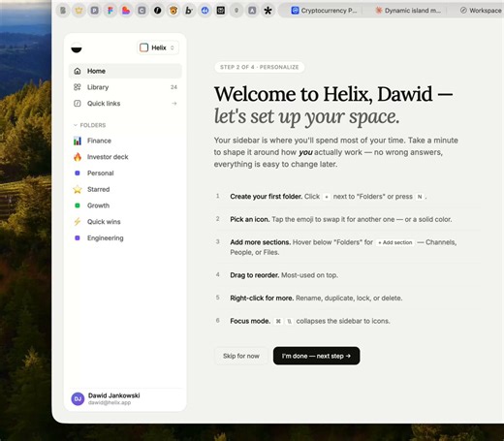Viewport: 504px width, 441px height.
Task: Click the purple color dot beside Engineering
Action: (78, 238)
